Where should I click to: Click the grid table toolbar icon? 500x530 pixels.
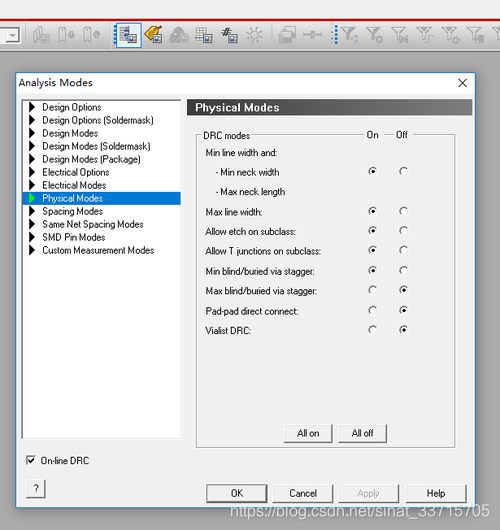click(204, 35)
